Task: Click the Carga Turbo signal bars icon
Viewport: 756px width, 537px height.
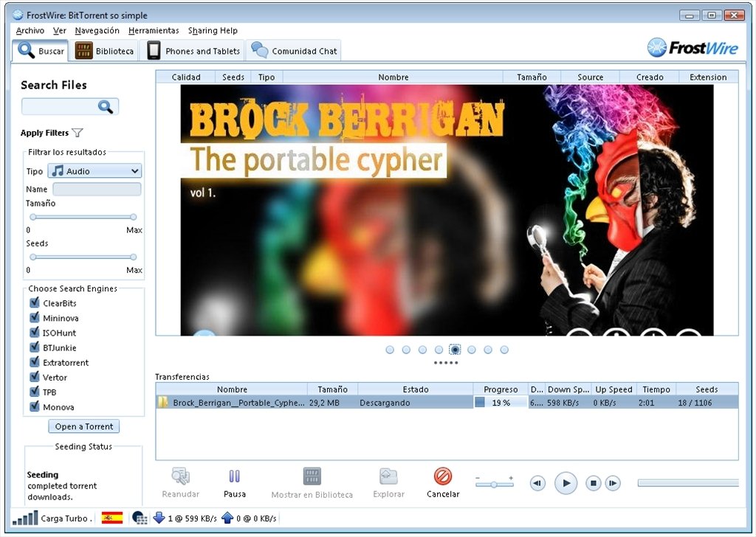Action: 25,519
